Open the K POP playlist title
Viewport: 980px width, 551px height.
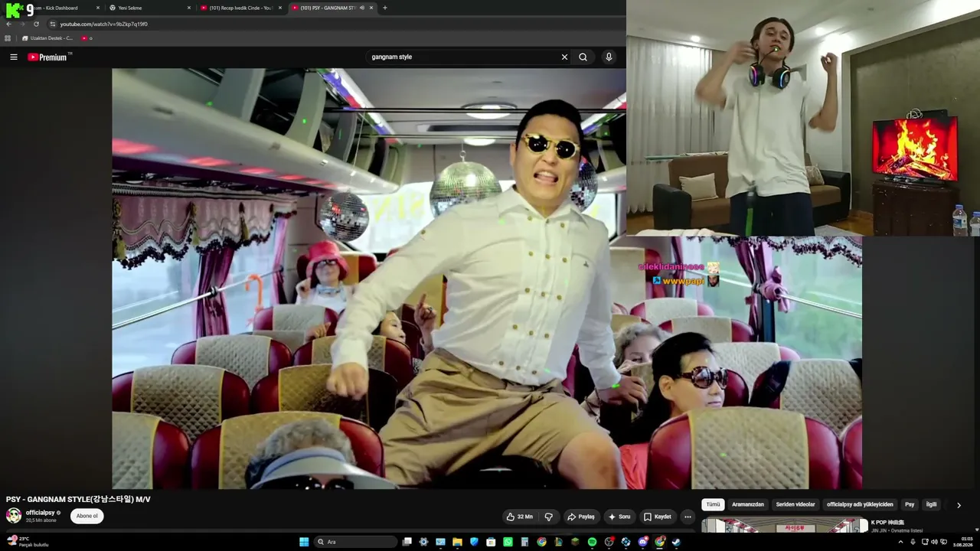point(887,523)
